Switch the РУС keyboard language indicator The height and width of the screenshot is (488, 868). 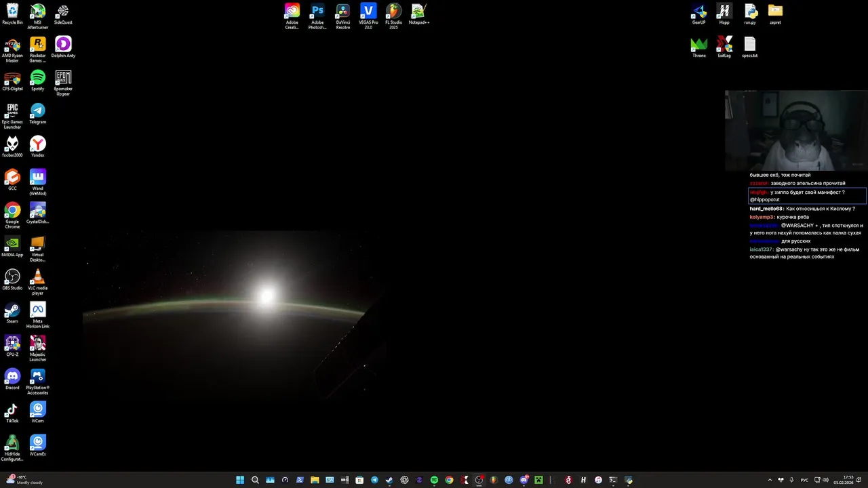[x=804, y=480]
